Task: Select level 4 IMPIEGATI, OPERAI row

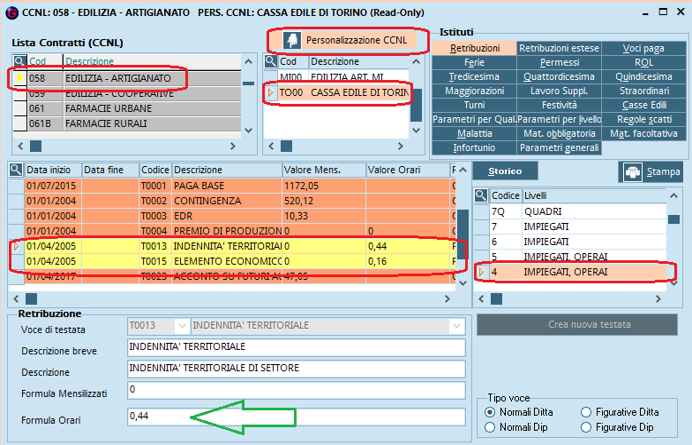Action: 571,272
